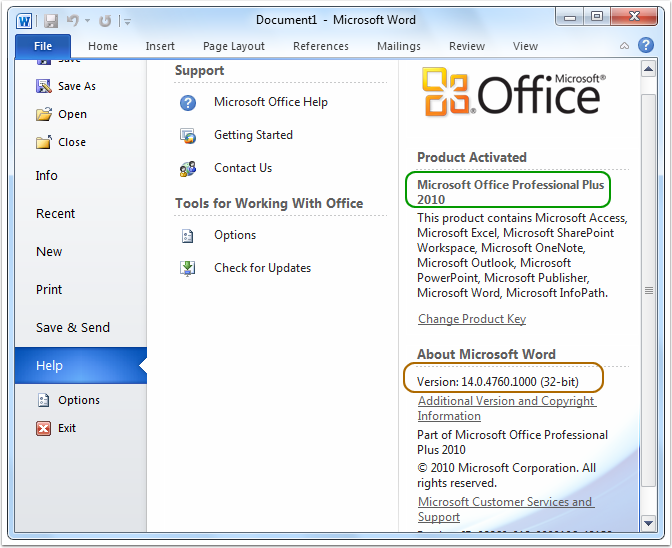Open the Undo history dropdown arrow

pyautogui.click(x=87, y=20)
